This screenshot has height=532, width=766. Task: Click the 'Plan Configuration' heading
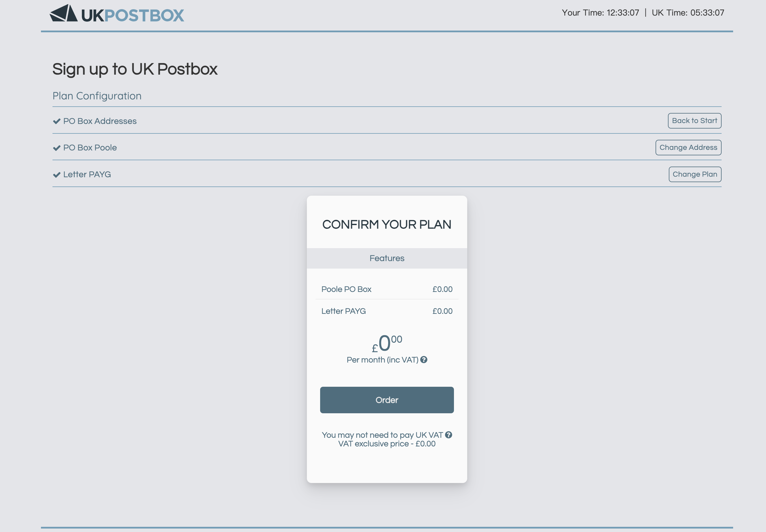[x=97, y=96]
